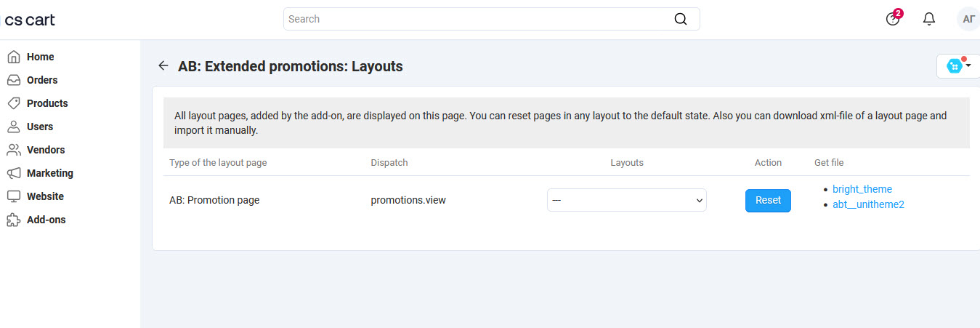Viewport: 980px width, 328px height.
Task: Click the 'Get file' column header
Action: point(829,162)
